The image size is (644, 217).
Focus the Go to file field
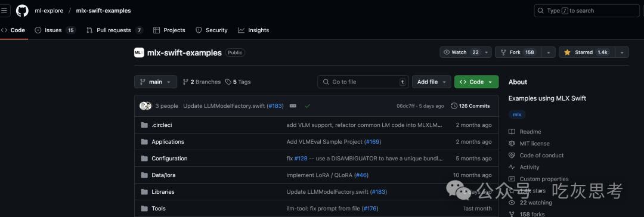pyautogui.click(x=363, y=82)
